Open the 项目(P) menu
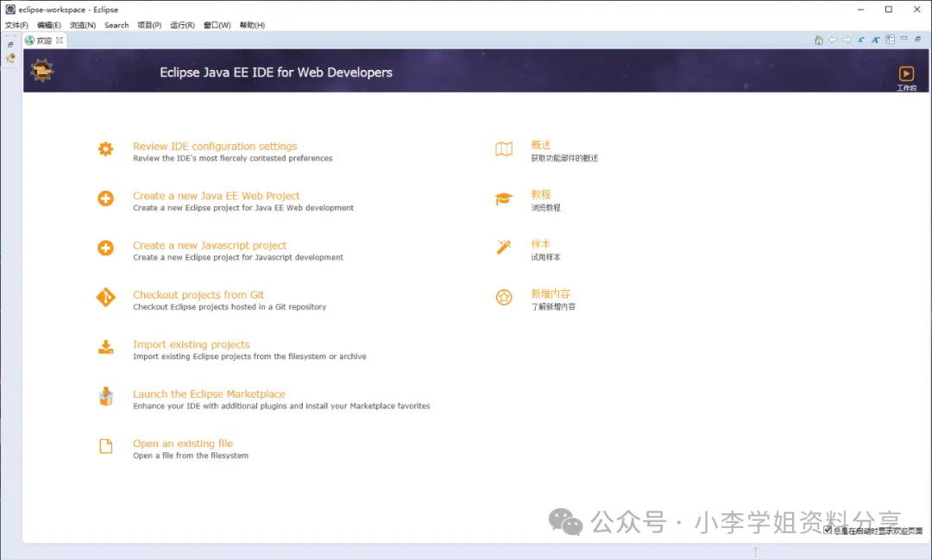 pyautogui.click(x=149, y=25)
